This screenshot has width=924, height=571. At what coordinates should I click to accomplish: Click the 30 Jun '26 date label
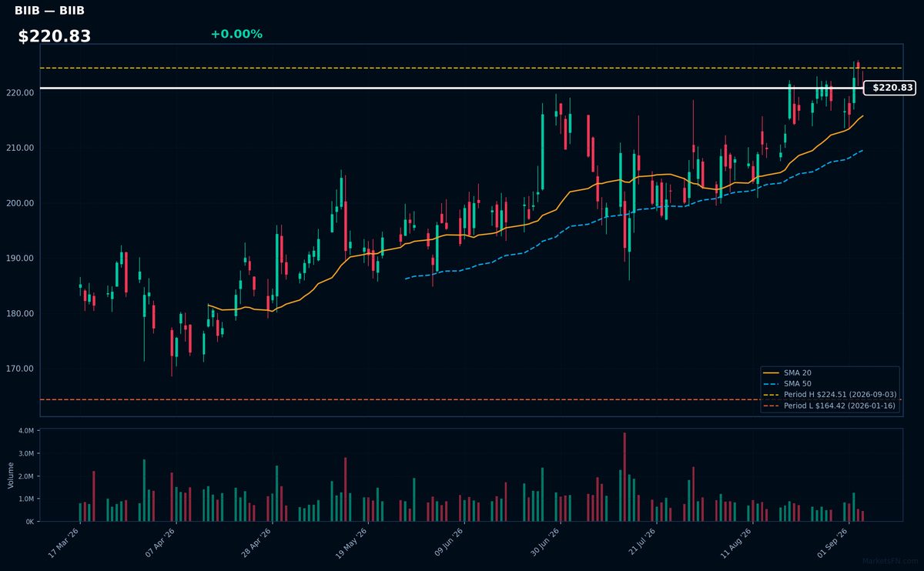pyautogui.click(x=544, y=542)
